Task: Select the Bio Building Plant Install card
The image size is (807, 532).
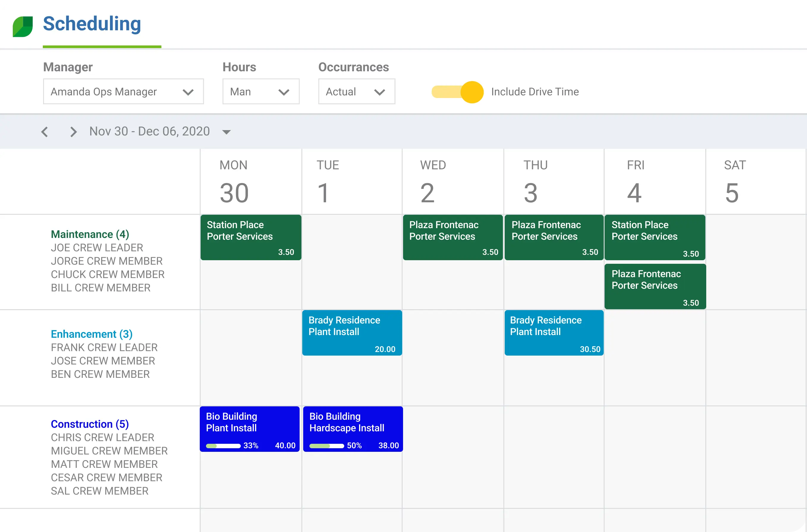Action: pos(250,429)
